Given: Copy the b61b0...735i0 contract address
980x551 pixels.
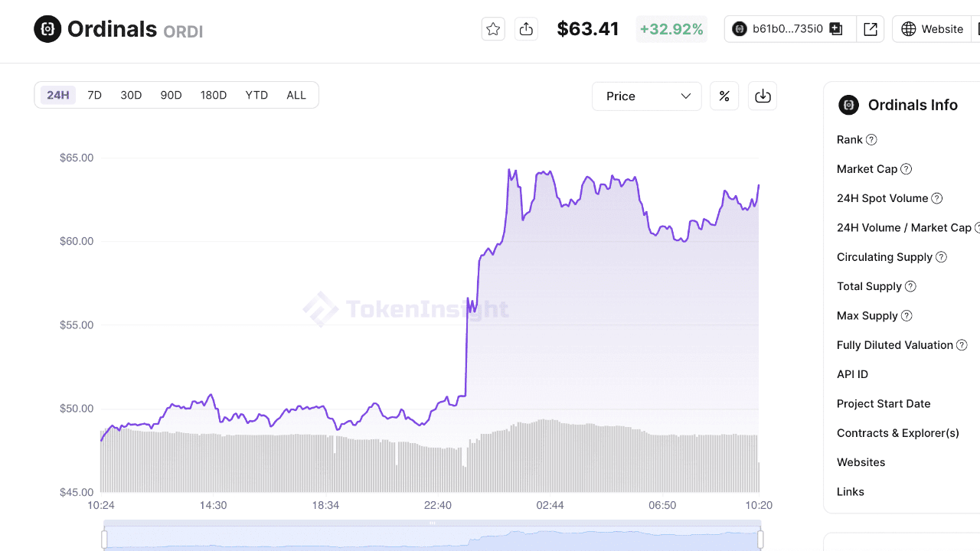Looking at the screenshot, I should tap(836, 28).
